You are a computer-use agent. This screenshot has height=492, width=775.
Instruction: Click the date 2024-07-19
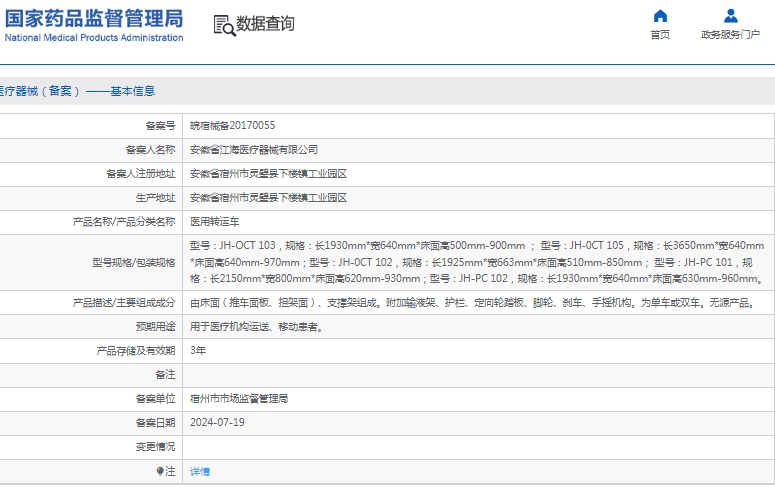217,423
